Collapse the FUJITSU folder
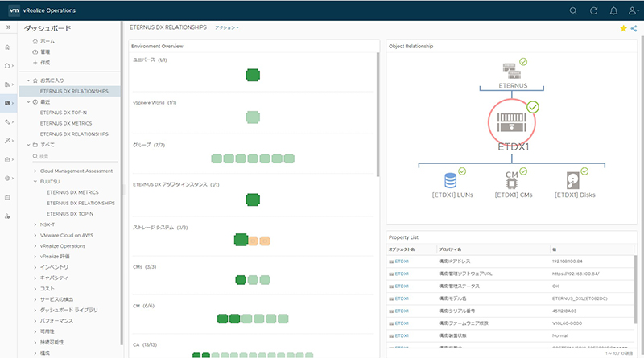 [35, 182]
